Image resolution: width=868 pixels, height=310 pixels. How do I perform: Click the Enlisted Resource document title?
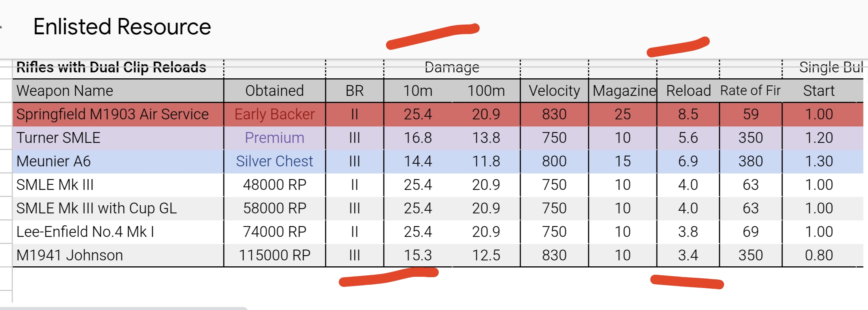point(122,27)
